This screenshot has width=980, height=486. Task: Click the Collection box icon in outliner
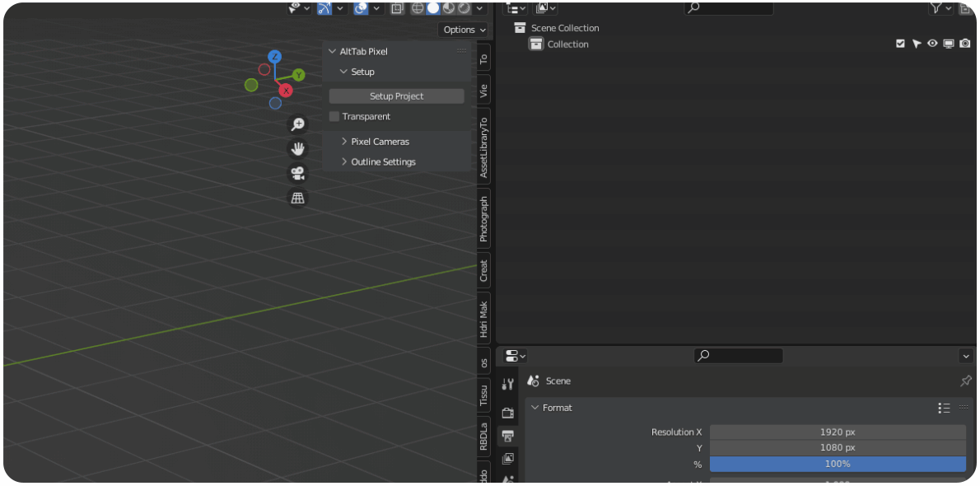(x=535, y=44)
